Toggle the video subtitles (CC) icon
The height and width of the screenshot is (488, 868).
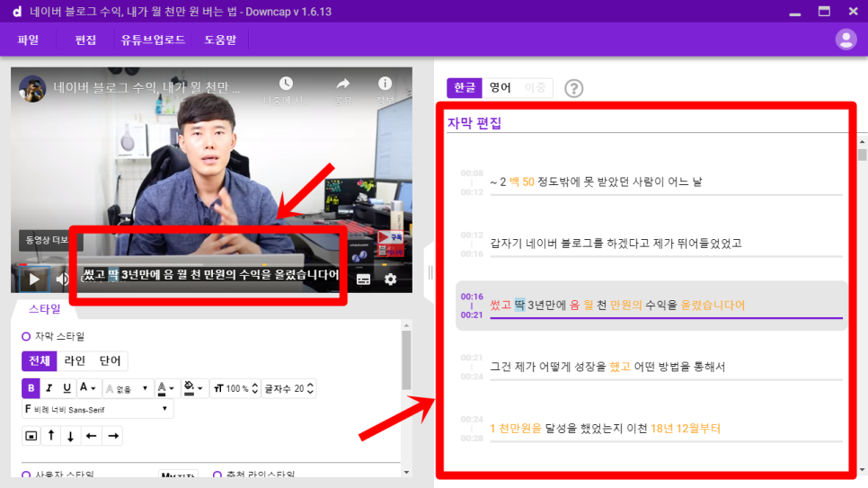click(x=363, y=279)
